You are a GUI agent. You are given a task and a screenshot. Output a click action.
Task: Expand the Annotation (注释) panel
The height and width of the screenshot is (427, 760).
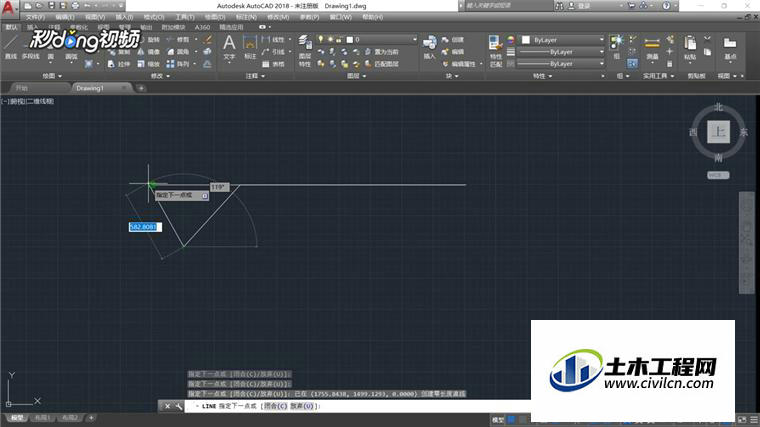tap(255, 76)
